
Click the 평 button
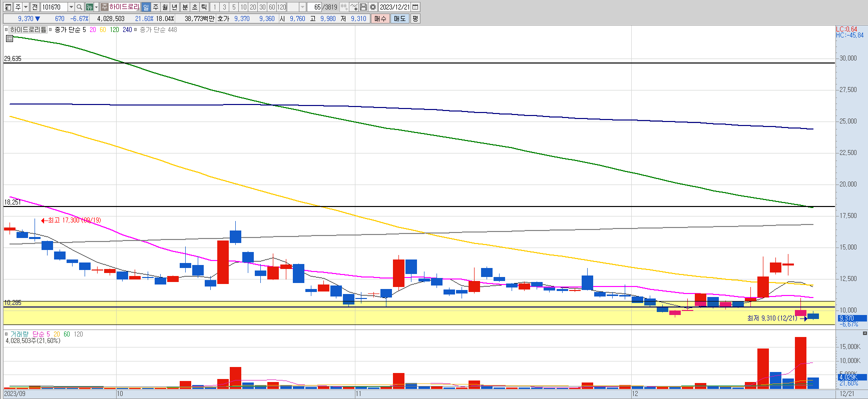pyautogui.click(x=415, y=18)
